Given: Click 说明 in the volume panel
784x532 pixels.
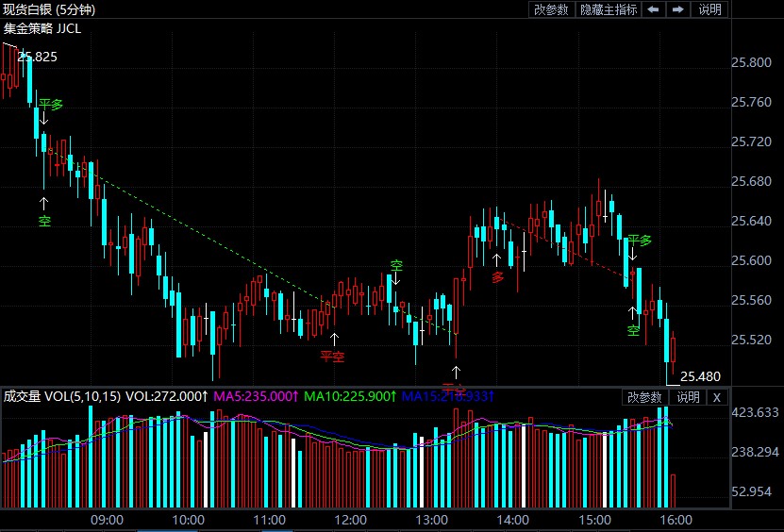Looking at the screenshot, I should pyautogui.click(x=688, y=397).
